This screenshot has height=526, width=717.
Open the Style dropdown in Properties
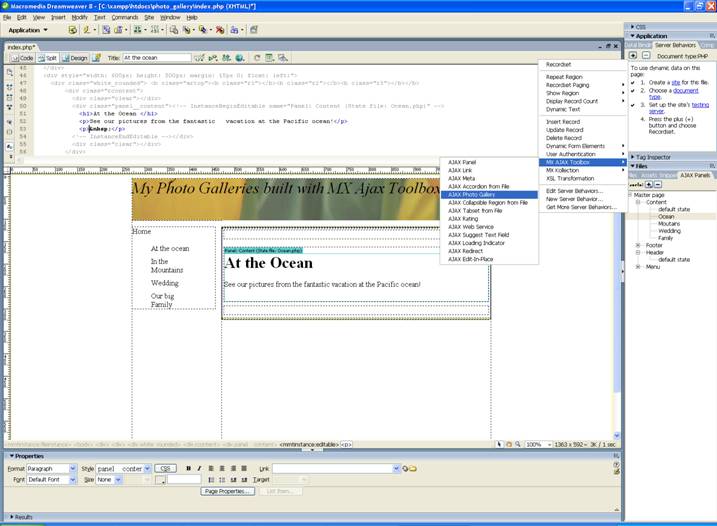[147, 469]
